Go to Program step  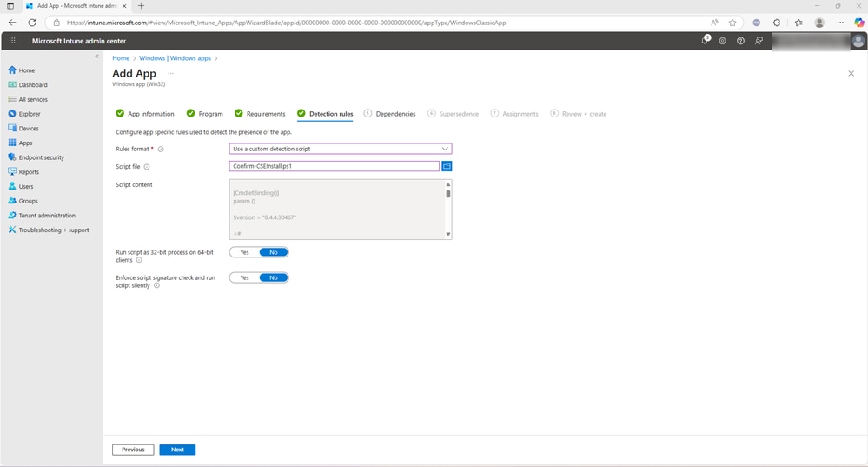205,114
